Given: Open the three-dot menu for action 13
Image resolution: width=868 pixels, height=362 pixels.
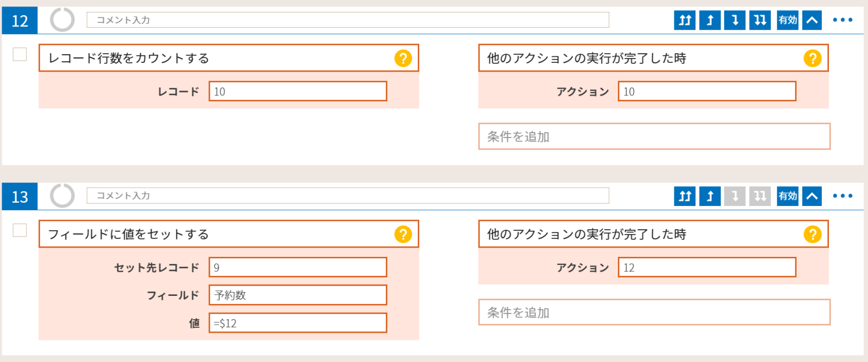Looking at the screenshot, I should click(843, 196).
